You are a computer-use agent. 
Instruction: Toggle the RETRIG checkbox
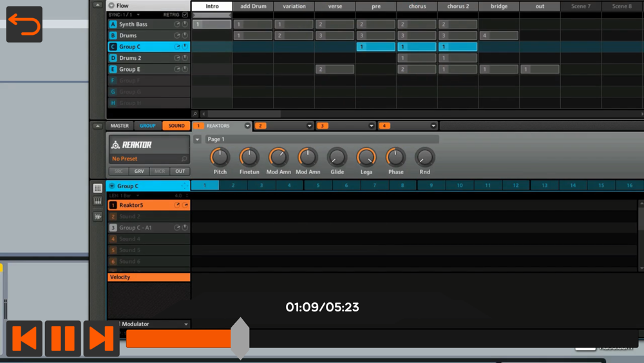(185, 15)
